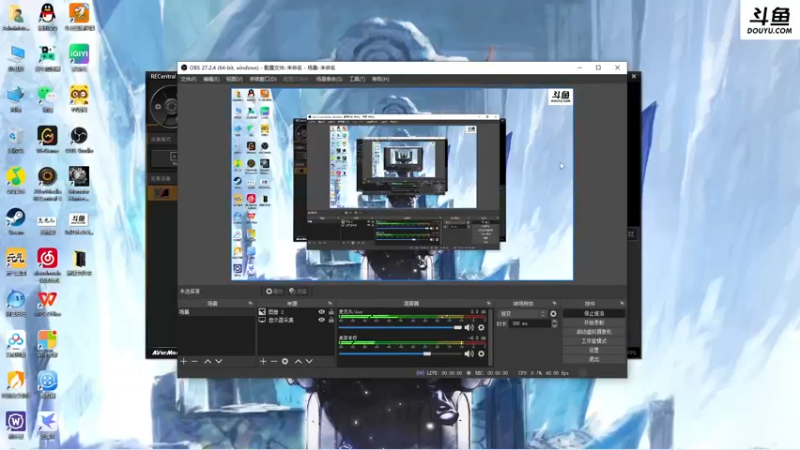The width and height of the screenshot is (800, 450).
Task: Open 桌面音频 mixer settings gear
Action: click(x=481, y=354)
